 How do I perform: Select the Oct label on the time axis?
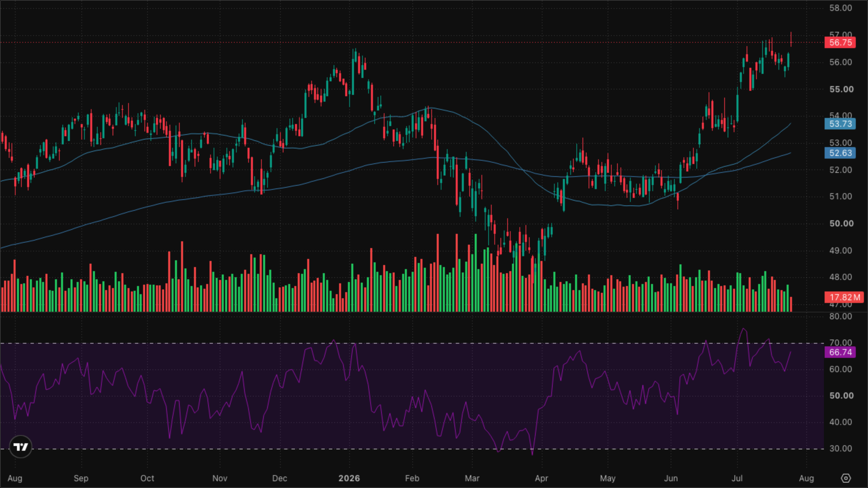pos(147,478)
